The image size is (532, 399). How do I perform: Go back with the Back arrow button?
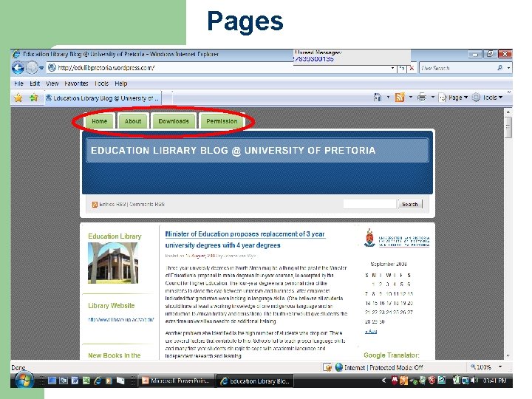[x=18, y=68]
